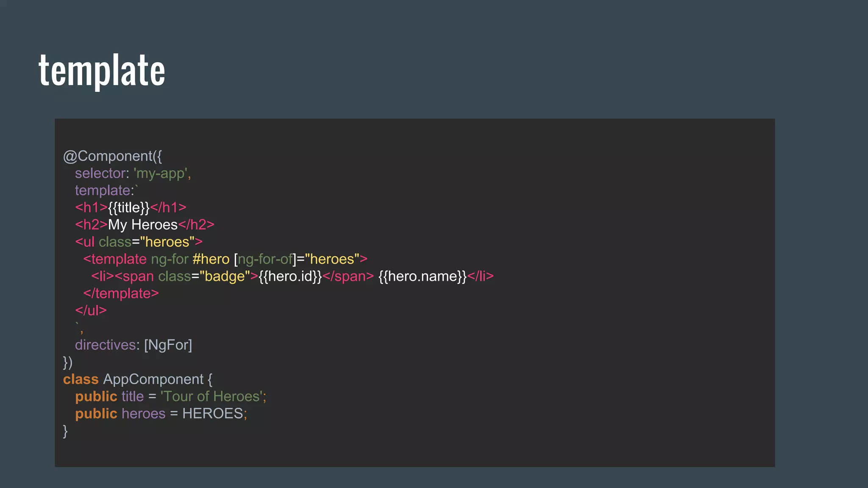Click the {{hero.id}} interpolation
The height and width of the screenshot is (488, 868).
(290, 277)
